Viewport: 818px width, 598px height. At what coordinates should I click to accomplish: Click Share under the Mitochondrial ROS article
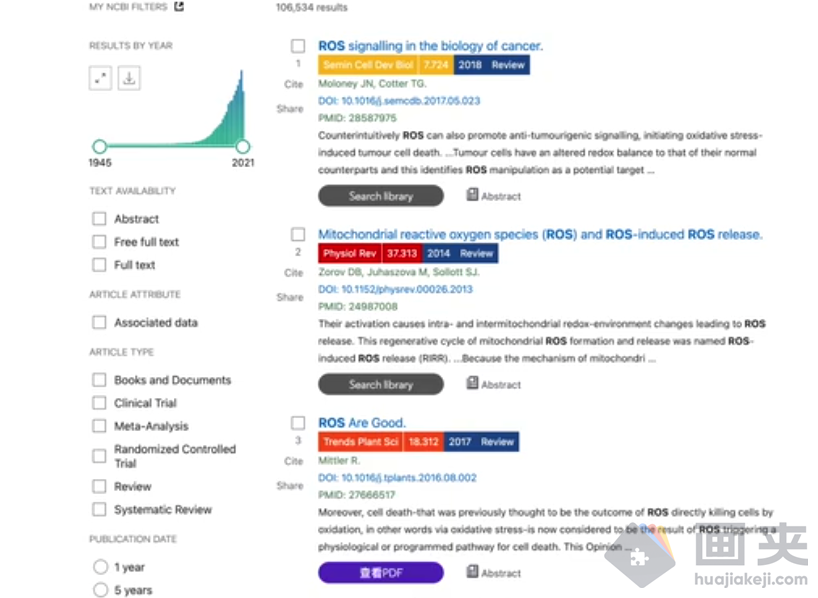click(290, 297)
